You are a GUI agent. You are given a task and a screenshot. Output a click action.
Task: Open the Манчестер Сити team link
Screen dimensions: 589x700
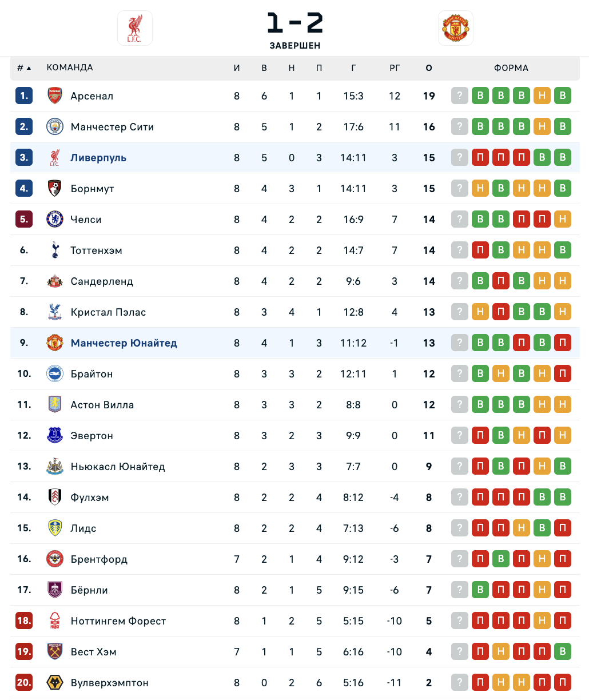(112, 127)
